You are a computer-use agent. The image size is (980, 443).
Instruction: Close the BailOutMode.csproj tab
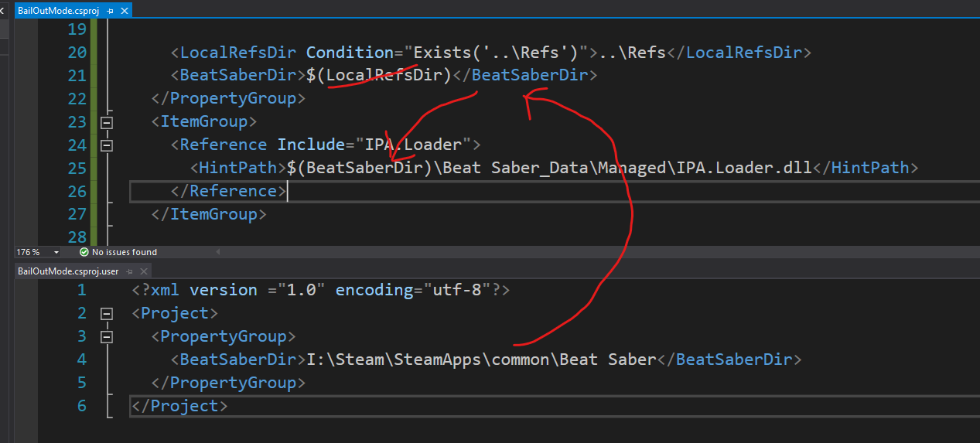(x=125, y=10)
